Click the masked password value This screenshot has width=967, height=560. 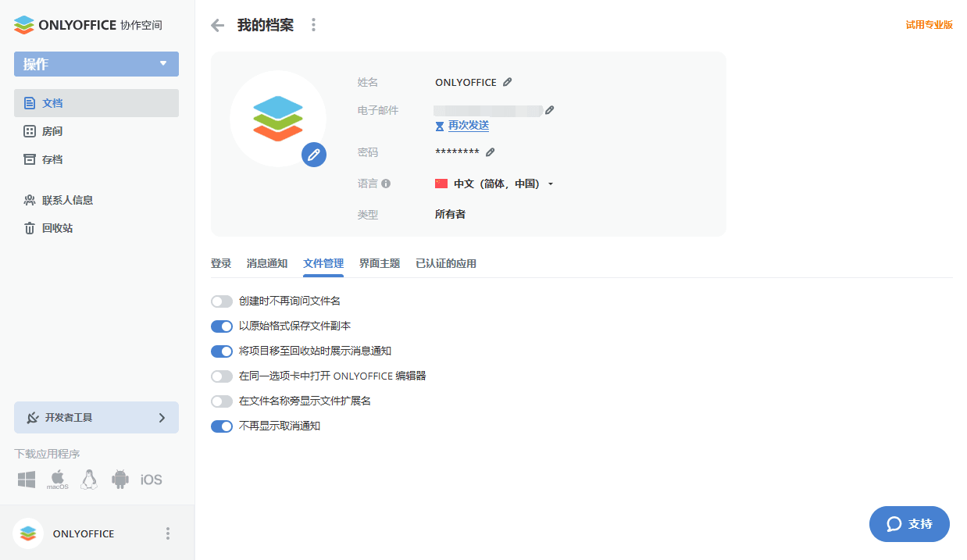[x=457, y=153]
